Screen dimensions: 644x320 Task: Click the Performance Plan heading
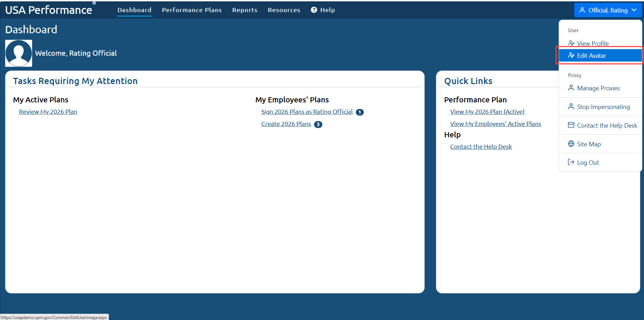[x=475, y=100]
